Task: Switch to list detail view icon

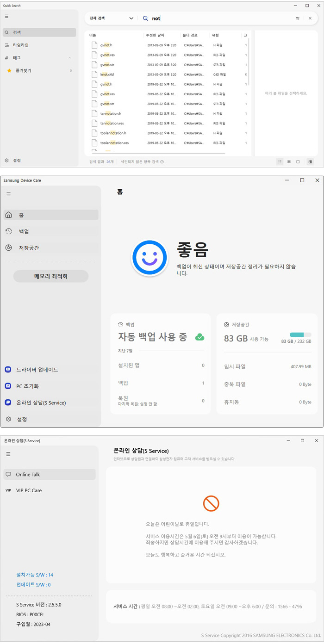Action: 280,162
